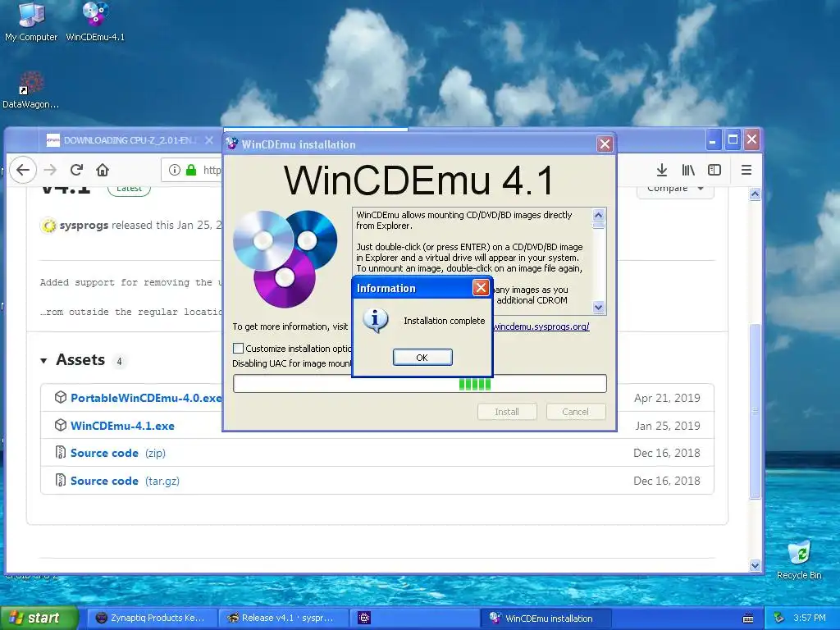Click the installation progress bar
840x630 pixels.
coord(420,384)
